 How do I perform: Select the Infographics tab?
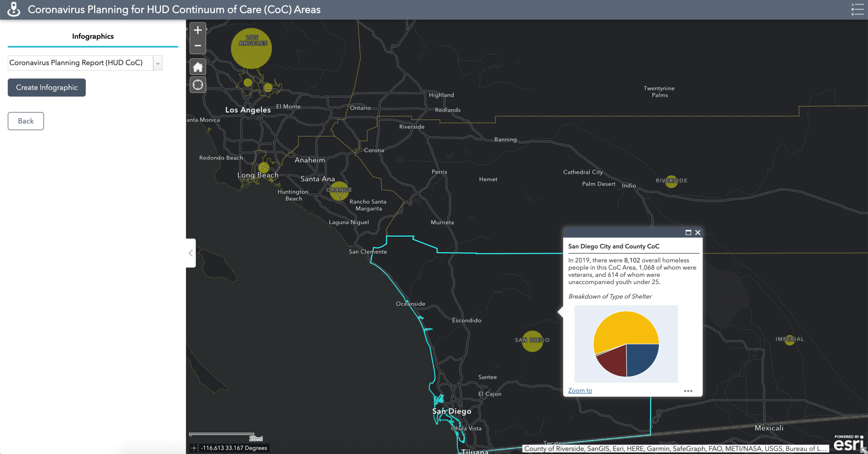[93, 36]
